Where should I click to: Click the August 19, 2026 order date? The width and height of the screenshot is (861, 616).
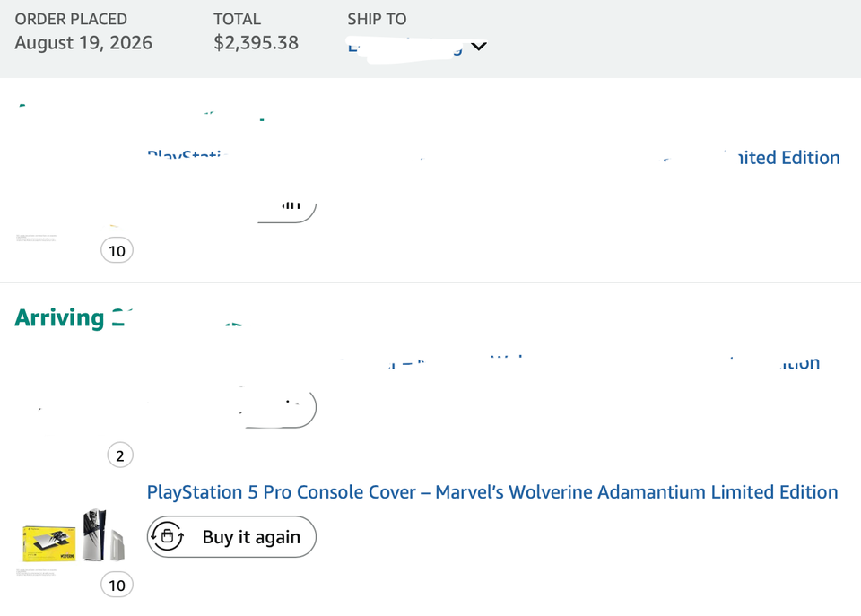(x=83, y=43)
